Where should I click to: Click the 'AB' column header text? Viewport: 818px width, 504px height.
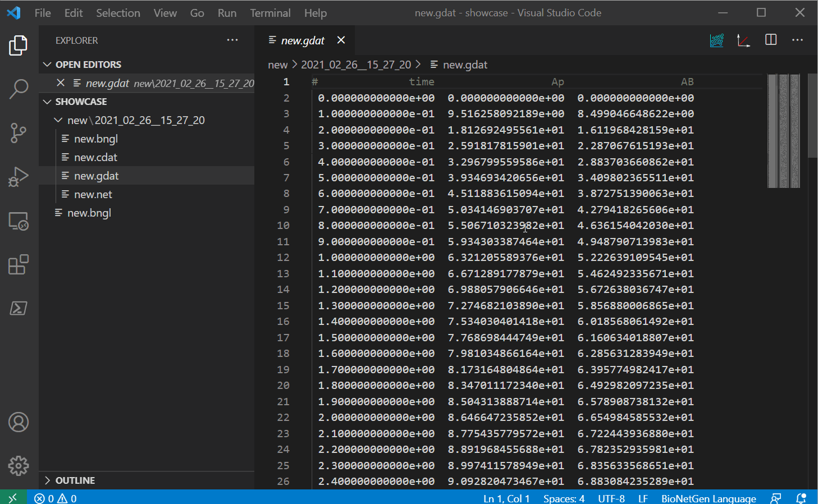(x=687, y=82)
